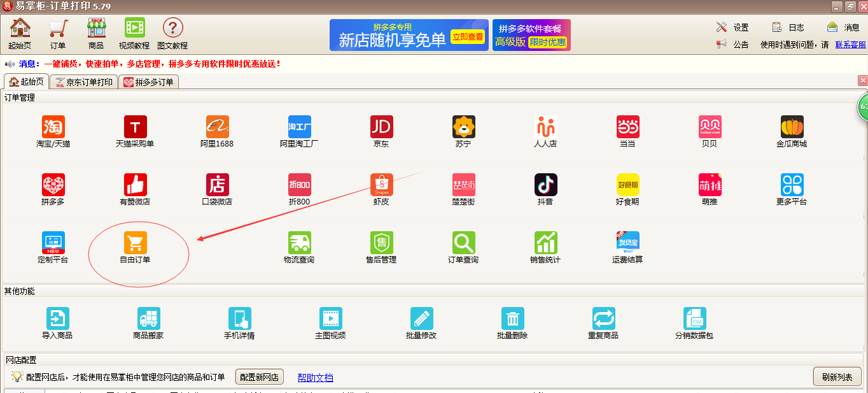
Task: Open the 虾皮 Shopee icon
Action: (x=382, y=185)
